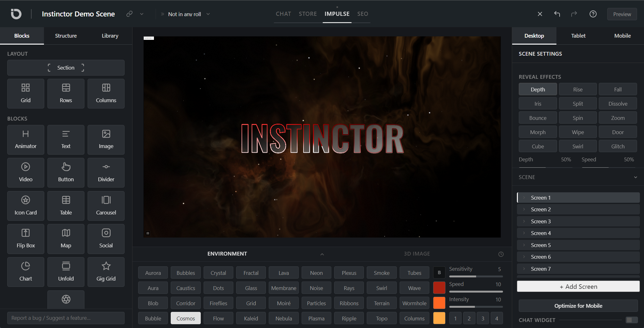Expand Screen 3 in scene list

coord(524,221)
